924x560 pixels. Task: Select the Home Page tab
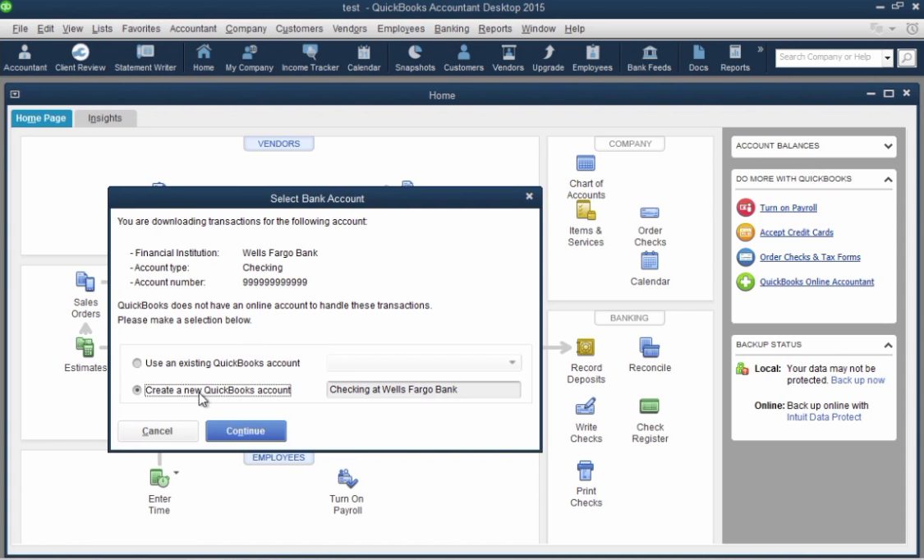click(41, 117)
